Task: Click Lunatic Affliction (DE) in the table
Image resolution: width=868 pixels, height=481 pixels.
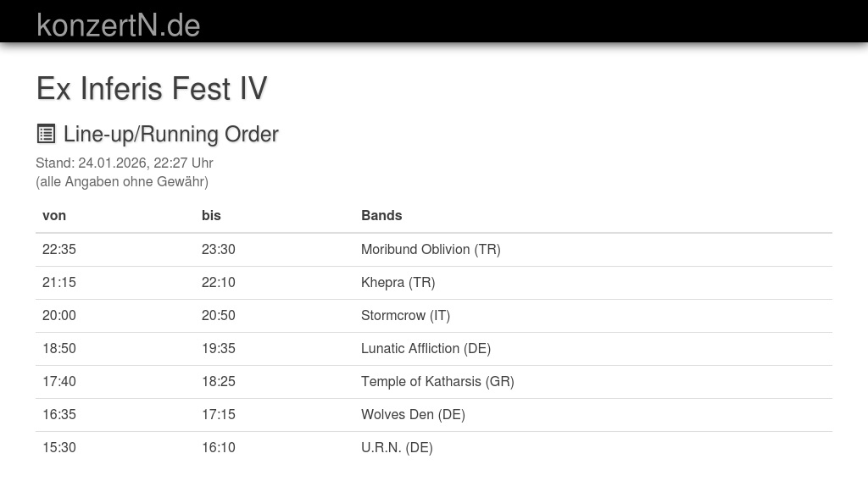Action: pos(426,348)
